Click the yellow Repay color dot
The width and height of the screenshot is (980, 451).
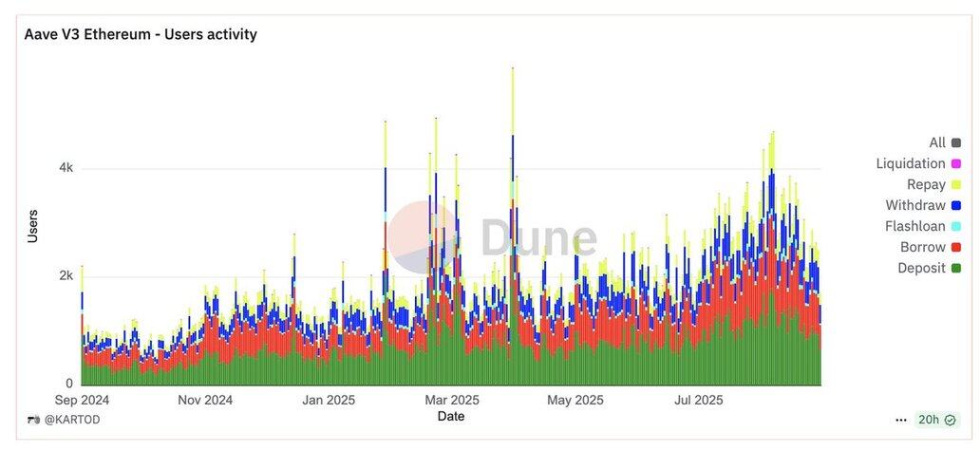click(956, 185)
